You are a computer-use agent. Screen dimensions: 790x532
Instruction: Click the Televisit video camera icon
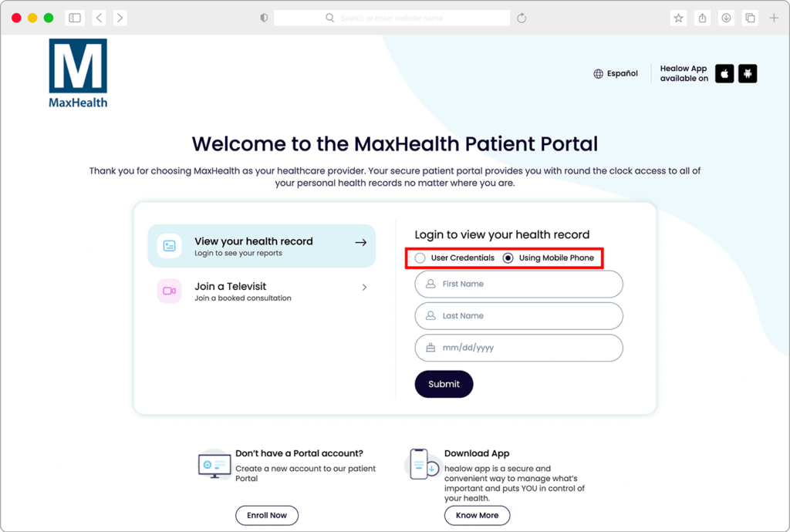tap(169, 291)
